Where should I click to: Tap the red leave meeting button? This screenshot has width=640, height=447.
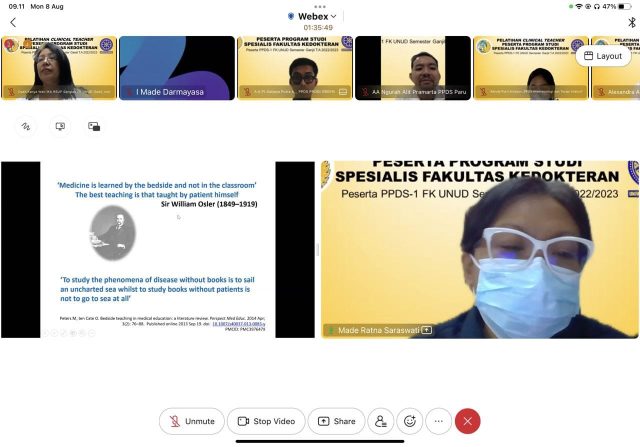pyautogui.click(x=467, y=421)
